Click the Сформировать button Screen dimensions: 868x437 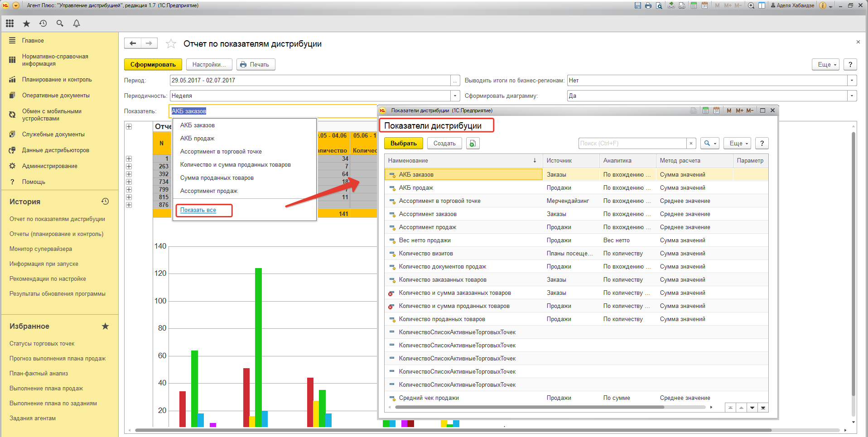(153, 64)
